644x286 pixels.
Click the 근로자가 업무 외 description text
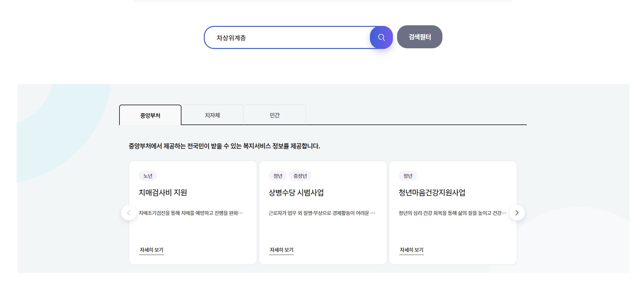point(322,213)
